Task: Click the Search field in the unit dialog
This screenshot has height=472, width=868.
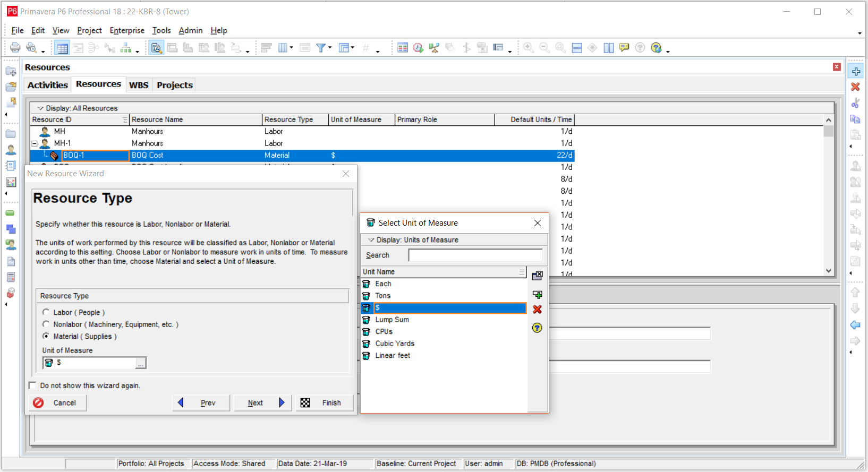Action: click(475, 255)
